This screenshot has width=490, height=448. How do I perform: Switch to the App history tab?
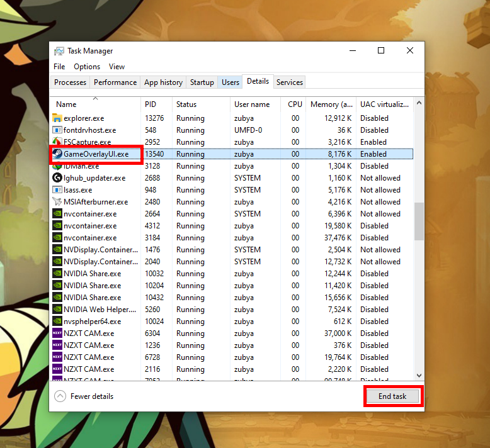(x=163, y=82)
